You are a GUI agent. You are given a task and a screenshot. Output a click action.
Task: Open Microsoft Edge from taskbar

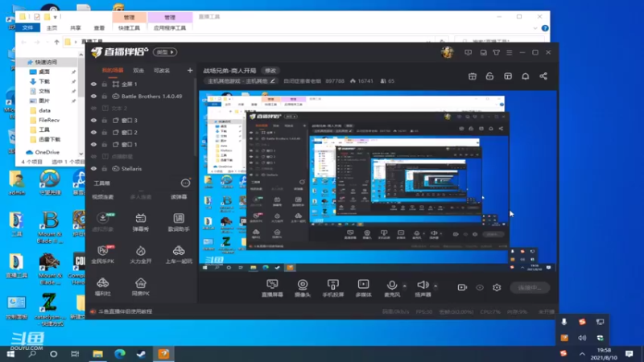click(x=119, y=354)
